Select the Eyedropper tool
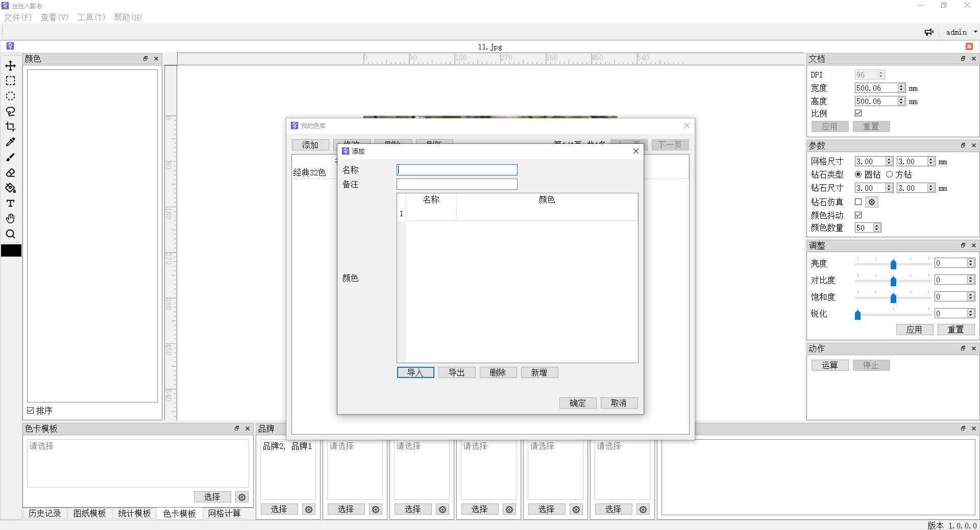This screenshot has width=980, height=530. (10, 142)
